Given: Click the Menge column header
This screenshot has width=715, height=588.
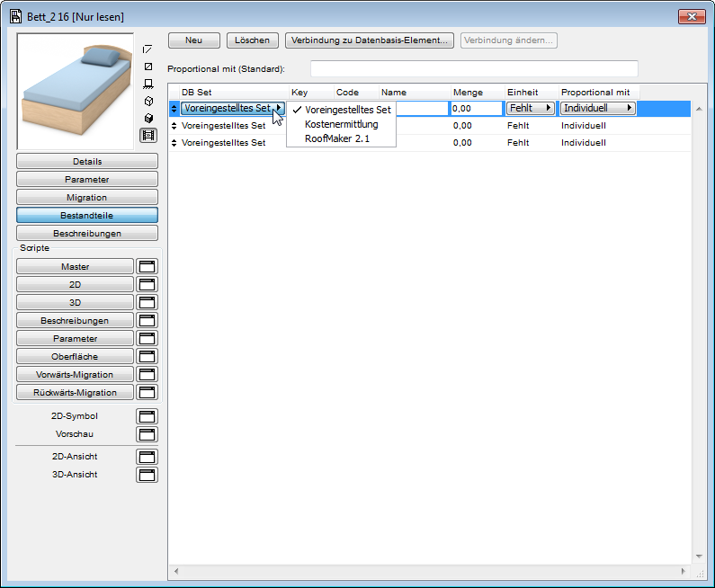Looking at the screenshot, I should pyautogui.click(x=478, y=92).
